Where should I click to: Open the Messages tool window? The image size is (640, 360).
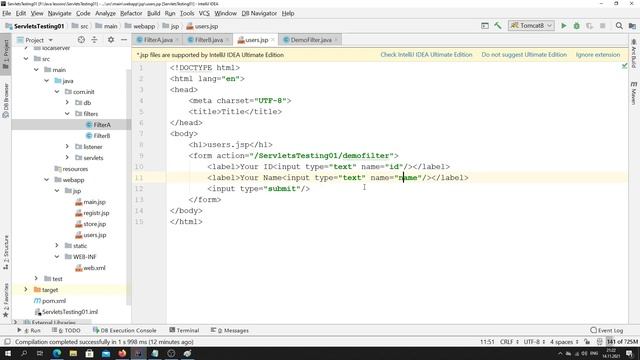[230, 330]
